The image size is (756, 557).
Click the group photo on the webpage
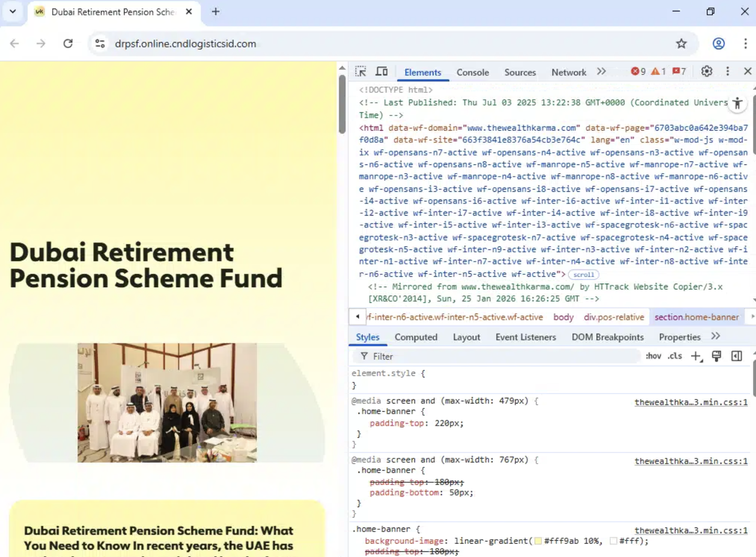(167, 403)
